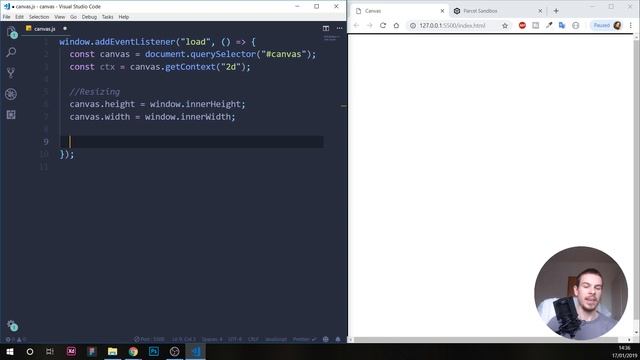This screenshot has height=360, width=640.
Task: Click the const ctx declaration line
Action: (160, 67)
